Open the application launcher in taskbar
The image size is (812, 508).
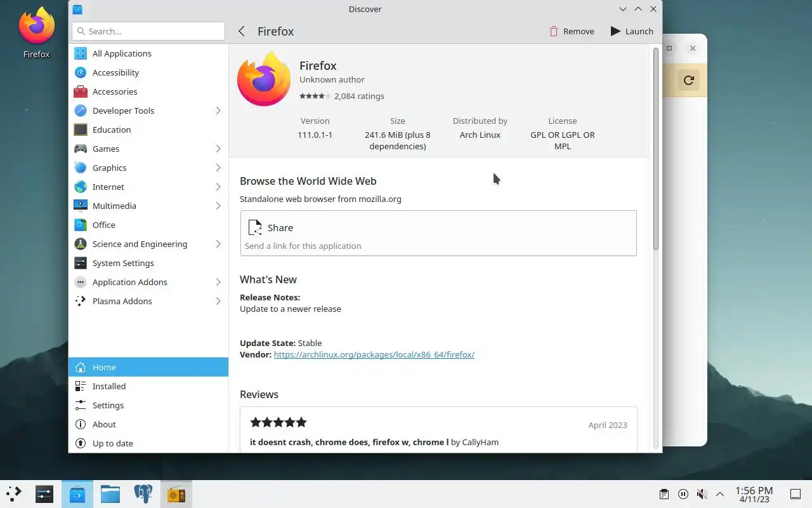pos(14,494)
